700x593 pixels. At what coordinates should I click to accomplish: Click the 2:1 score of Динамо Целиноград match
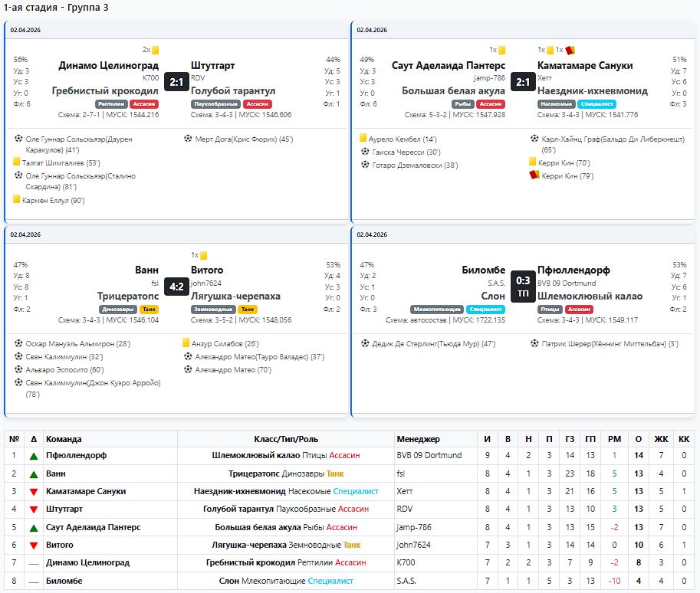pos(176,82)
